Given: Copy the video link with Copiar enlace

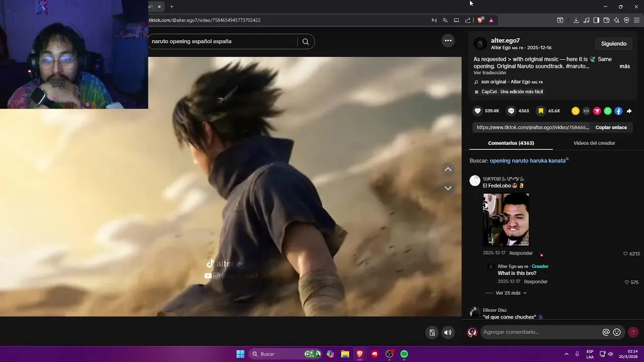Looking at the screenshot, I should [611, 128].
